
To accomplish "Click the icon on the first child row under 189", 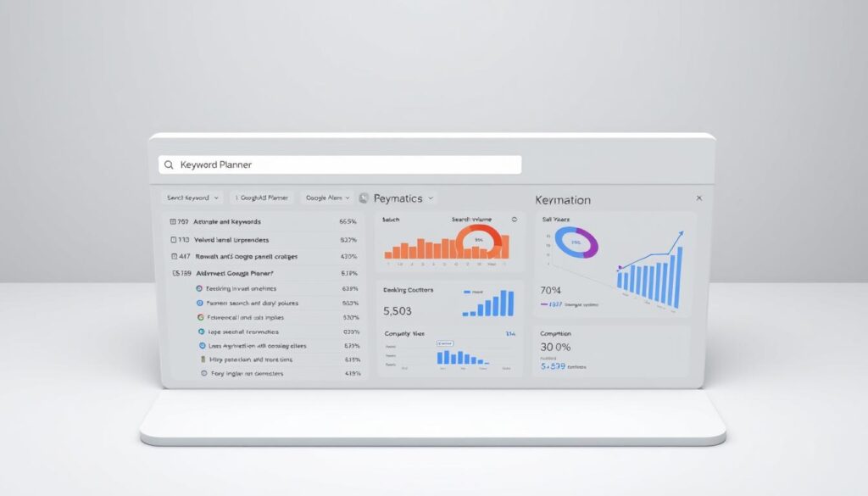I will click(199, 288).
